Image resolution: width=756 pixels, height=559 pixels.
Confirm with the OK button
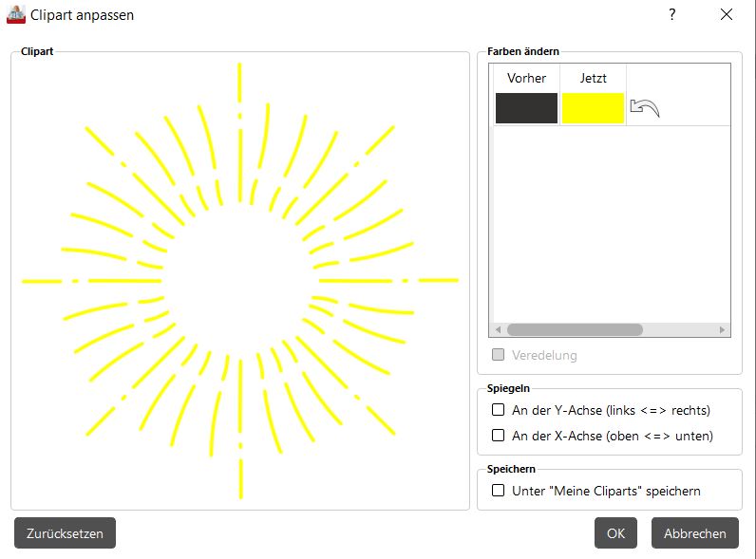[615, 533]
